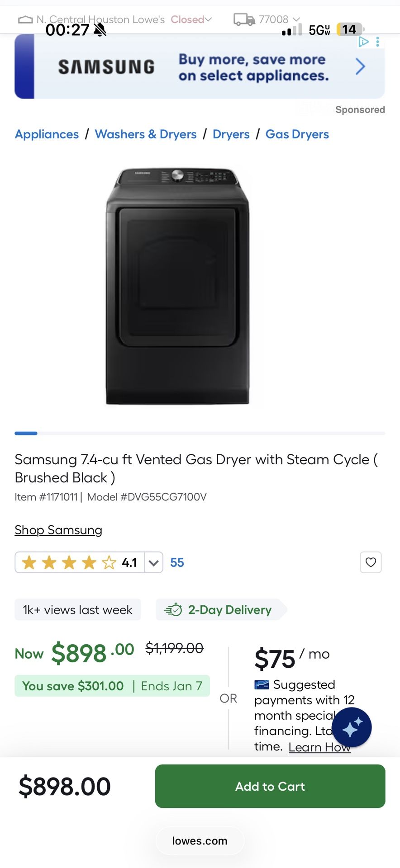Tap the store location icon
This screenshot has width=400, height=868.
point(25,20)
